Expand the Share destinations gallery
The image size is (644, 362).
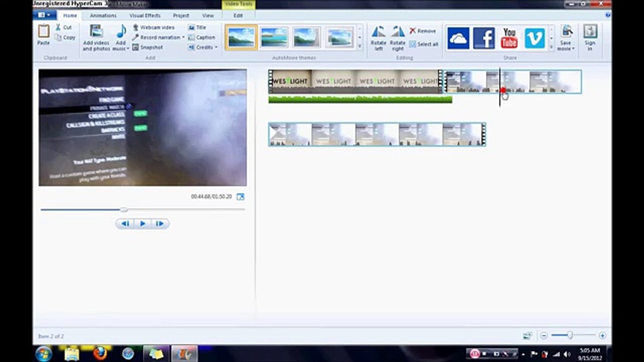(x=551, y=47)
